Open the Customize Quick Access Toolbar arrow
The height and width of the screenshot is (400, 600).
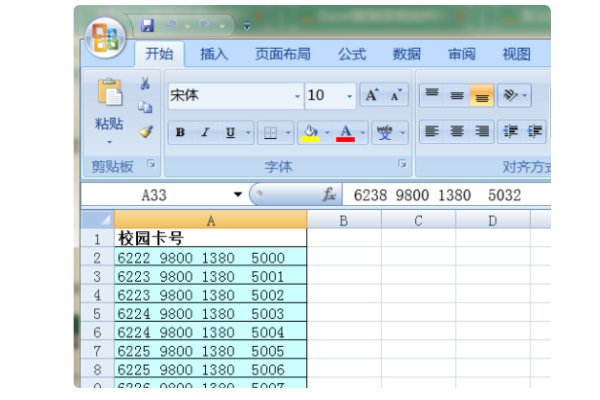click(x=247, y=26)
